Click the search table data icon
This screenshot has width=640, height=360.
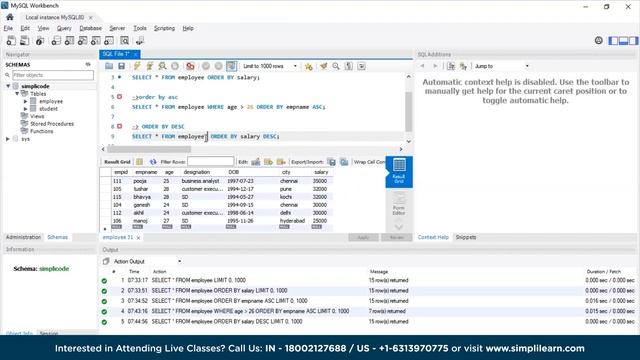124,41
